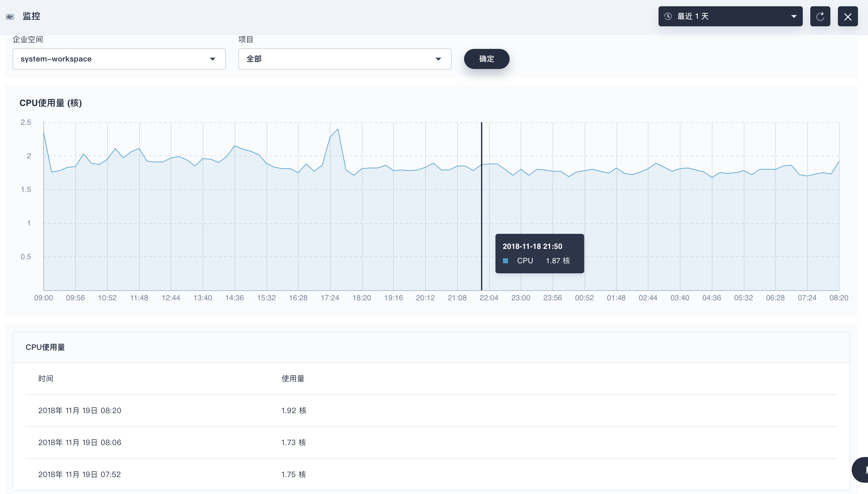Click the 23:00 x-axis label
The height and width of the screenshot is (494, 868).
tap(521, 298)
